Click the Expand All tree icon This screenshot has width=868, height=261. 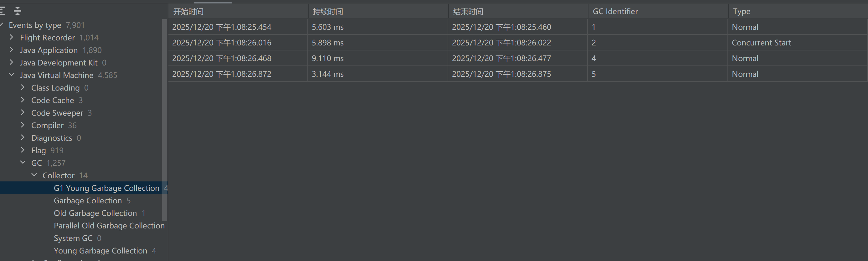(3, 11)
